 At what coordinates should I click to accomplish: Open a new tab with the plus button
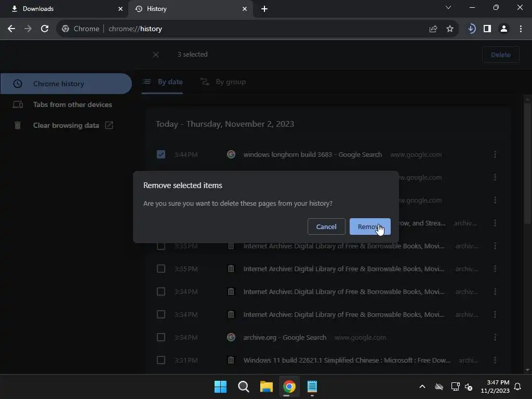[264, 9]
